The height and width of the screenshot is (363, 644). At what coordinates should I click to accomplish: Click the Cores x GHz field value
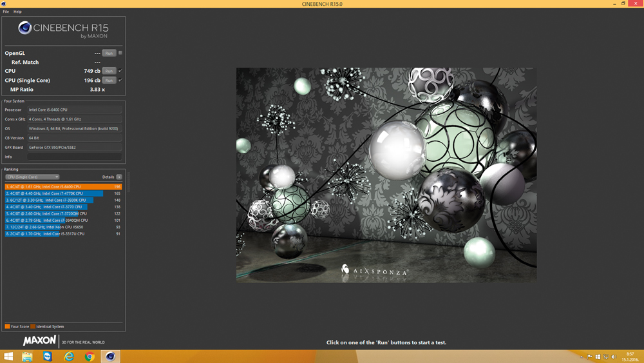(x=74, y=119)
